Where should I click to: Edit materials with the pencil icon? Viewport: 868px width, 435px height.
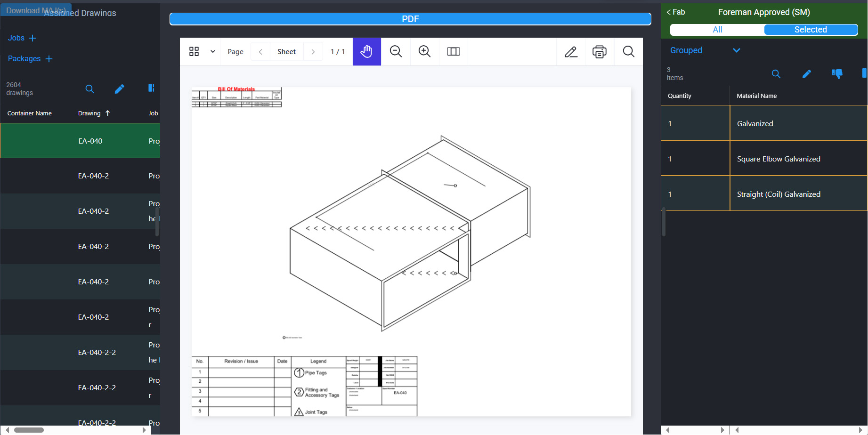806,74
